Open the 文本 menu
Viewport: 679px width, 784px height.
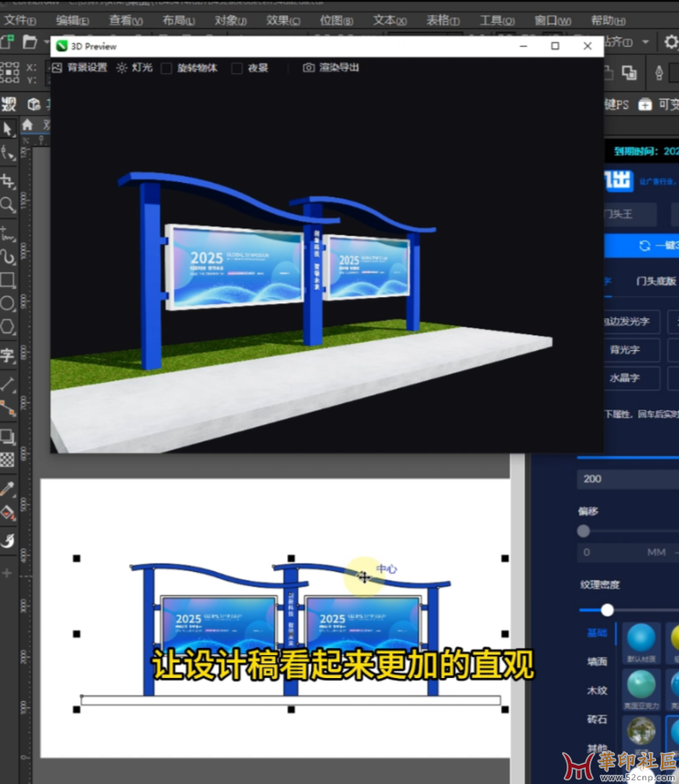390,20
